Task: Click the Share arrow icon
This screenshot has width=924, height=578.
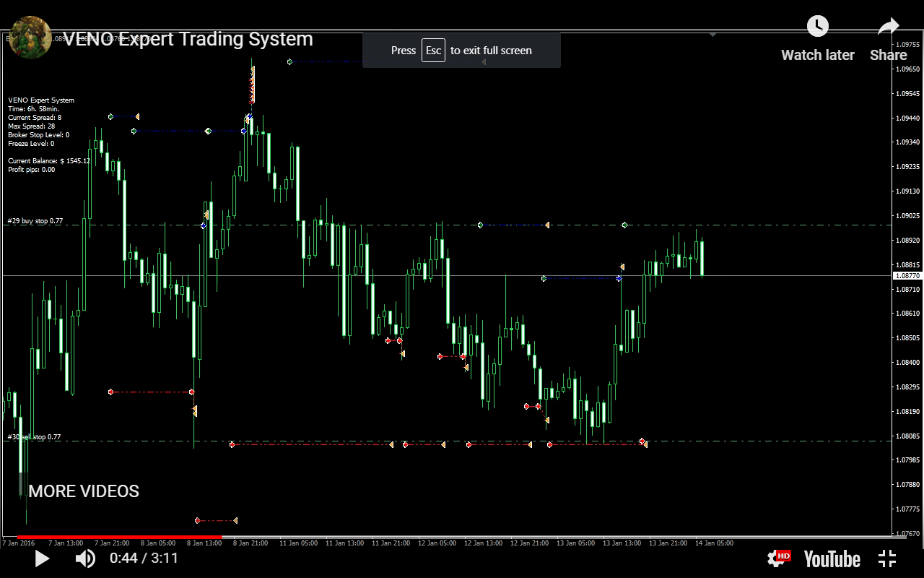Action: 888,27
